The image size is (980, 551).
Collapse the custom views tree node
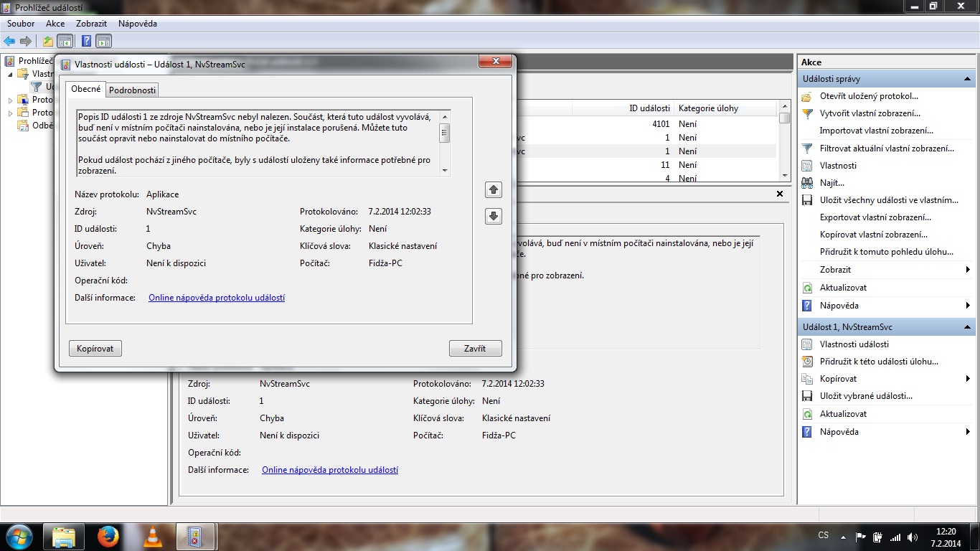pyautogui.click(x=11, y=74)
